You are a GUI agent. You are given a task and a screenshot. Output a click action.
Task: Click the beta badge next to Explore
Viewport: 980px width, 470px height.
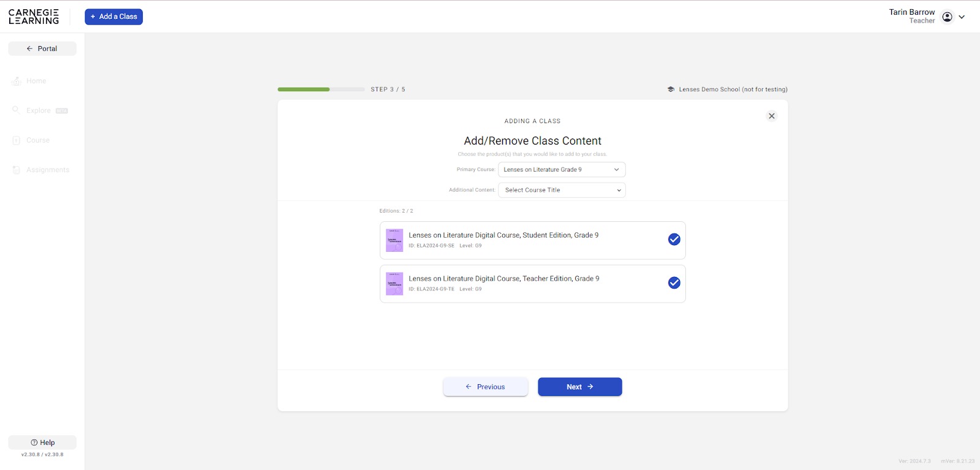point(62,111)
